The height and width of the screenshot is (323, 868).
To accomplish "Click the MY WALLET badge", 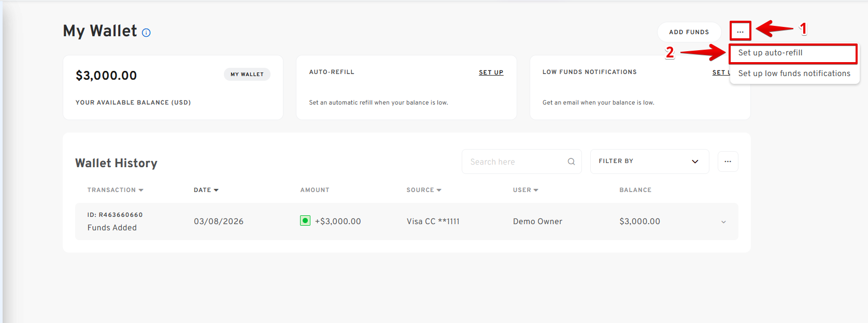I will pos(247,75).
